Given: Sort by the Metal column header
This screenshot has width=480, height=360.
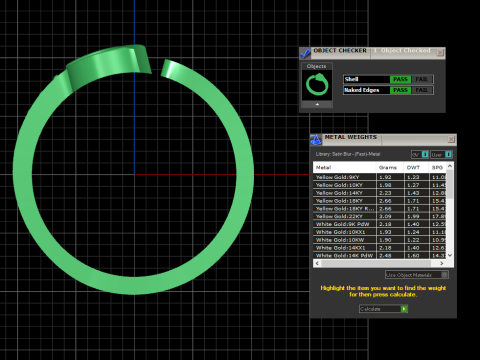Looking at the screenshot, I should tap(345, 167).
